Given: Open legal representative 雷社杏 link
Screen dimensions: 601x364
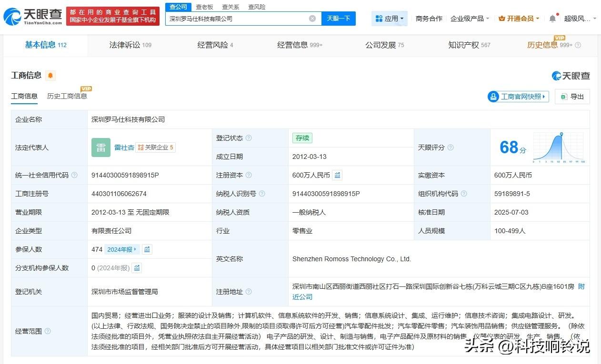Looking at the screenshot, I should [x=124, y=148].
